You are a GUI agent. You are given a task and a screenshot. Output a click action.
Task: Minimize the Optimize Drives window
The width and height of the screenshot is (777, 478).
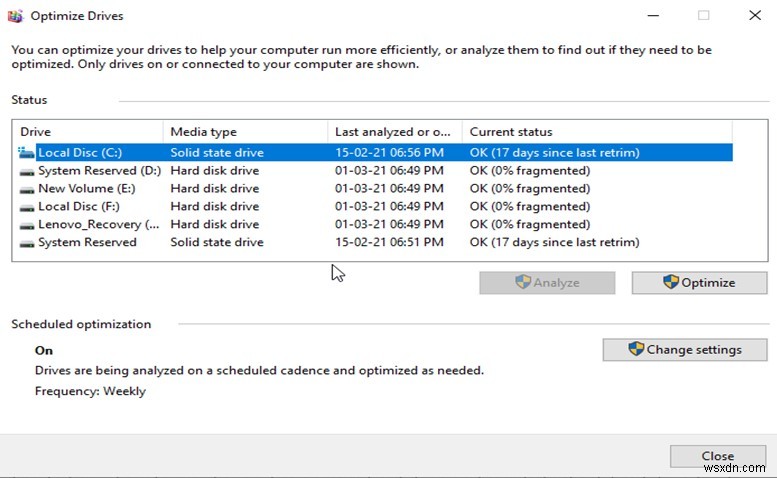653,16
